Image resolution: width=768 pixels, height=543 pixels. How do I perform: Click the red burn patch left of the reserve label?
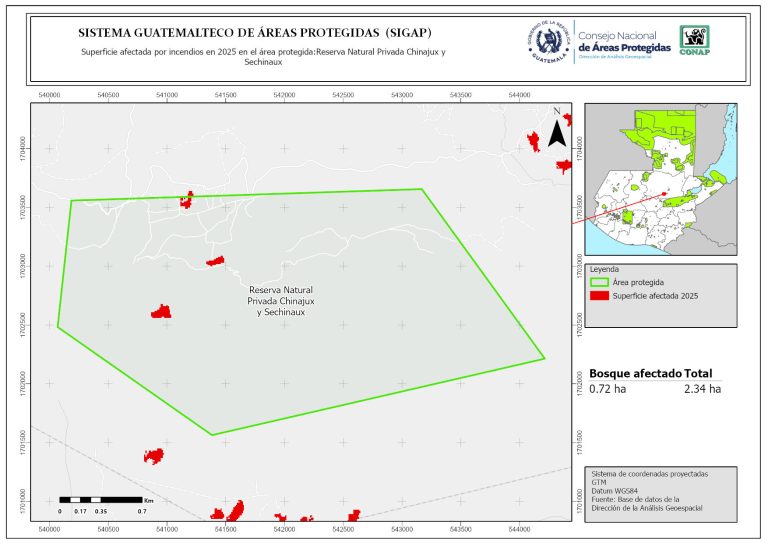coord(161,312)
